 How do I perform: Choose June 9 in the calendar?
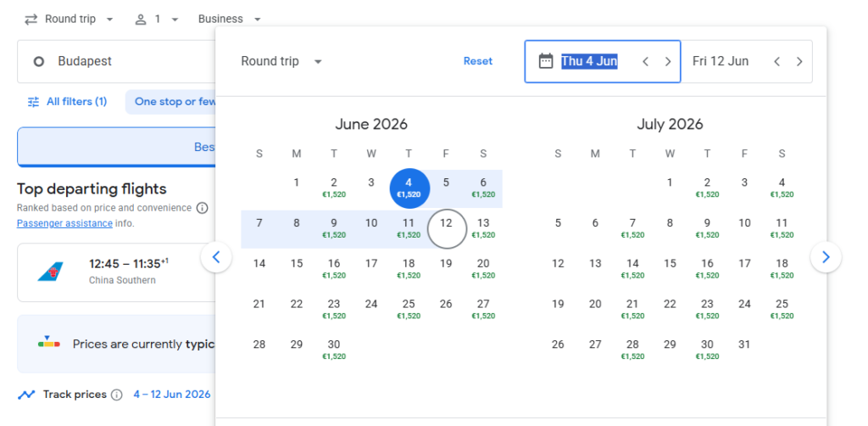[x=334, y=228]
